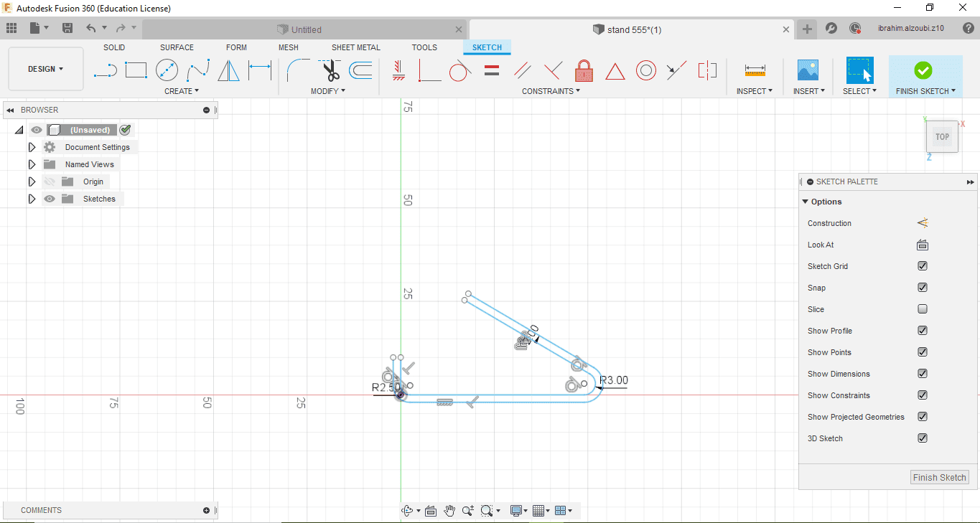The image size is (980, 523).
Task: Open the DESIGN workspace dropdown
Action: click(x=46, y=69)
